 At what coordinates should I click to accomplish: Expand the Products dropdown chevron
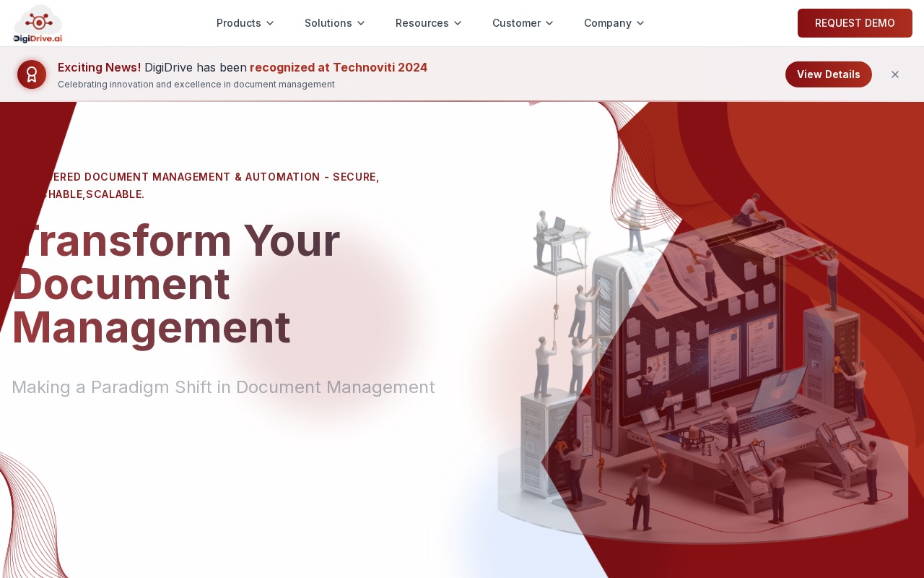(x=270, y=23)
